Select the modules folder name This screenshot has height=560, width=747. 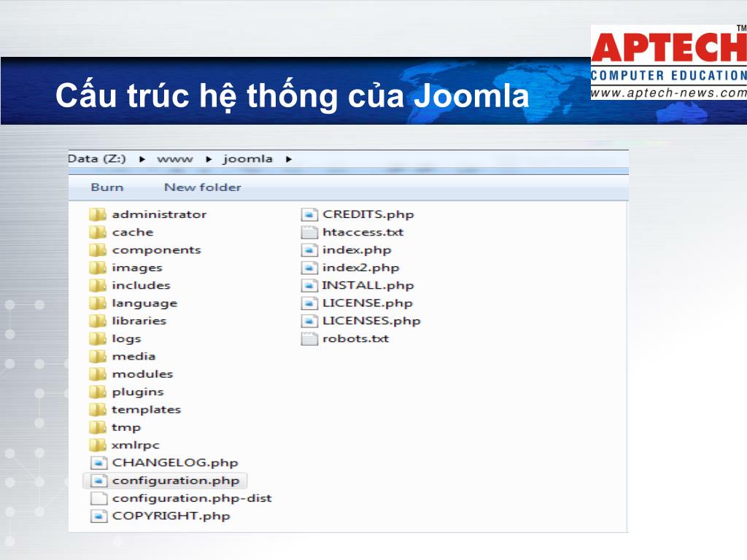coord(142,374)
